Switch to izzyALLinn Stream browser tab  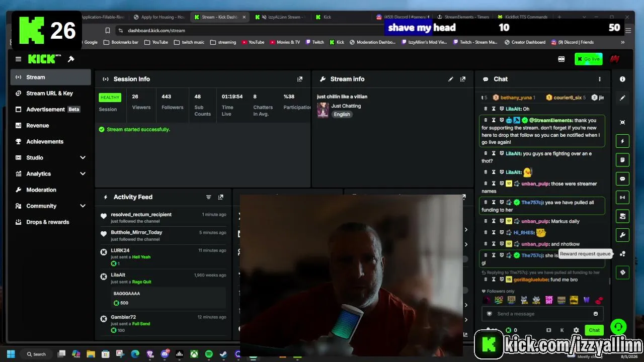pyautogui.click(x=281, y=17)
